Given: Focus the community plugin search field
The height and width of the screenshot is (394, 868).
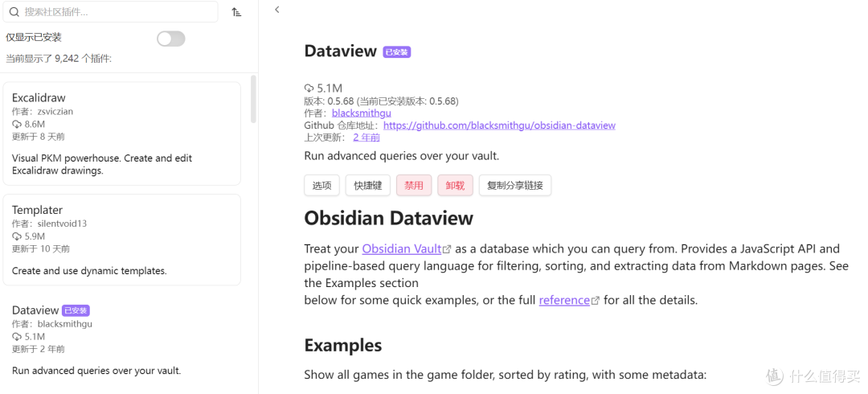Looking at the screenshot, I should pyautogui.click(x=110, y=11).
